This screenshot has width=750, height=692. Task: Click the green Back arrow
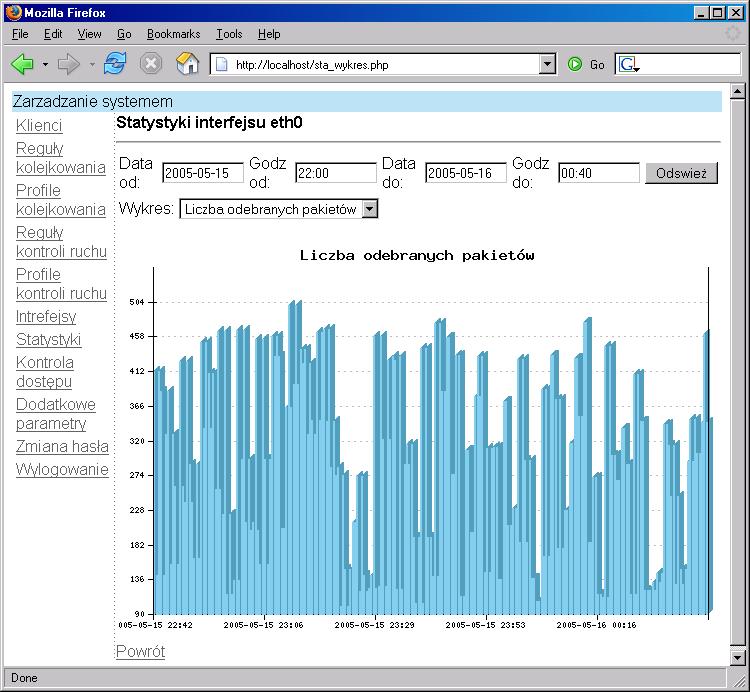[22, 64]
